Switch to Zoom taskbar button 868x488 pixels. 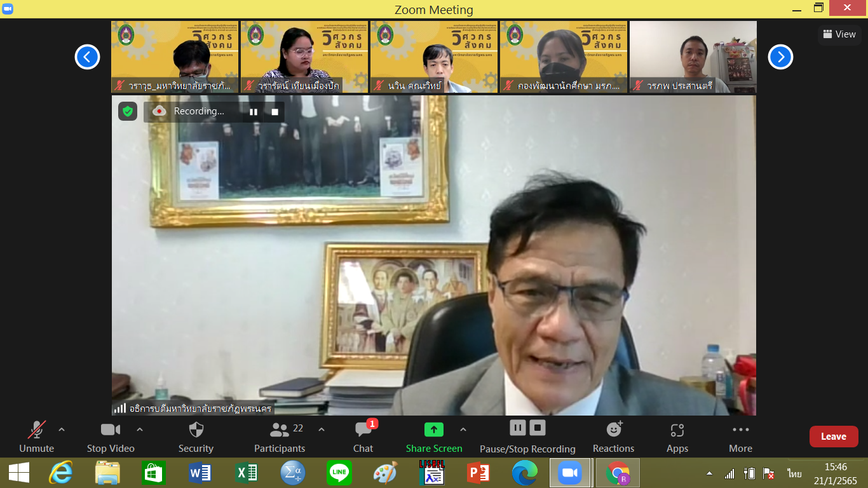570,473
